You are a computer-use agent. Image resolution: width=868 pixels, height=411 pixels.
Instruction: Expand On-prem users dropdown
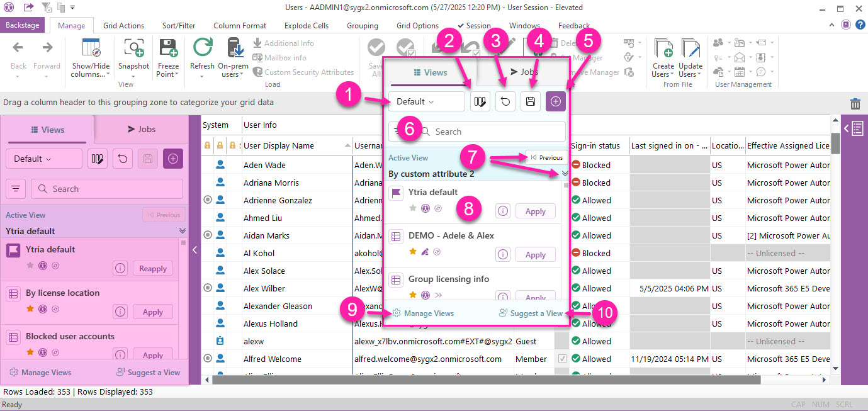click(x=233, y=75)
